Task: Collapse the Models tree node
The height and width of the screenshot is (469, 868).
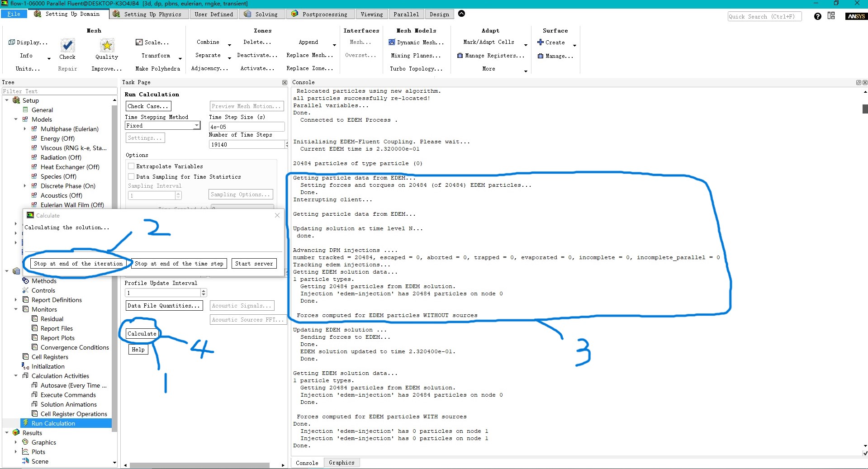Action: pos(16,119)
